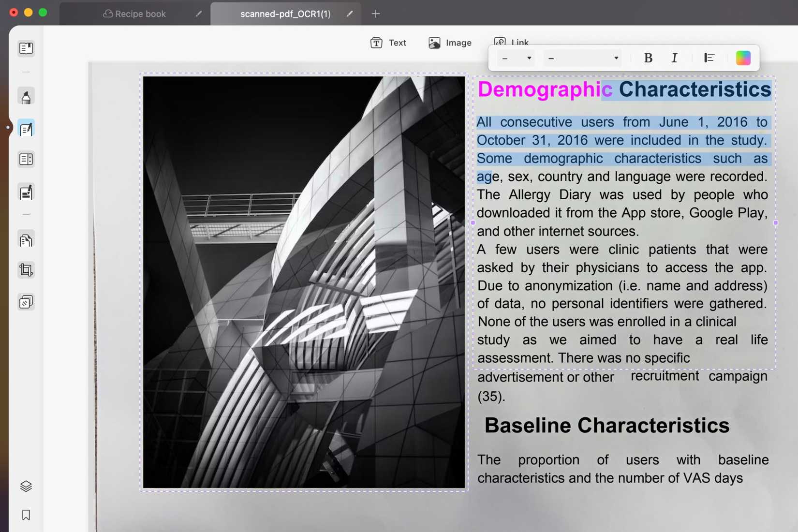The width and height of the screenshot is (798, 532).
Task: Select the Edit PDF tool in sidebar
Action: pyautogui.click(x=25, y=128)
